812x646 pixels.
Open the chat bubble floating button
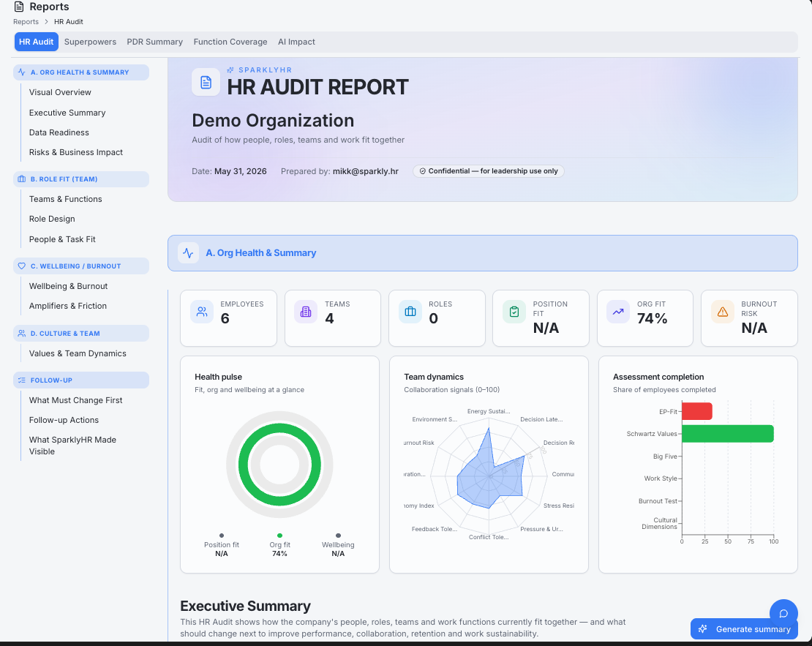[783, 613]
